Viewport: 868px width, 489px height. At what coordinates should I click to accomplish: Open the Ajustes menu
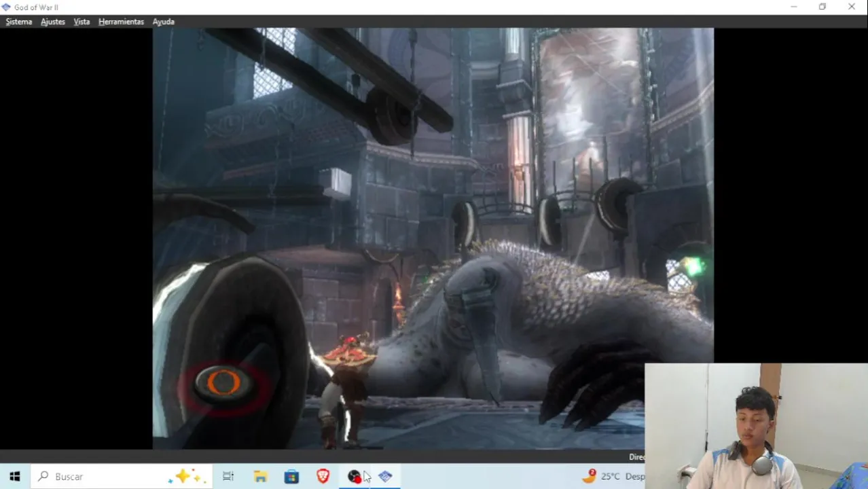53,22
